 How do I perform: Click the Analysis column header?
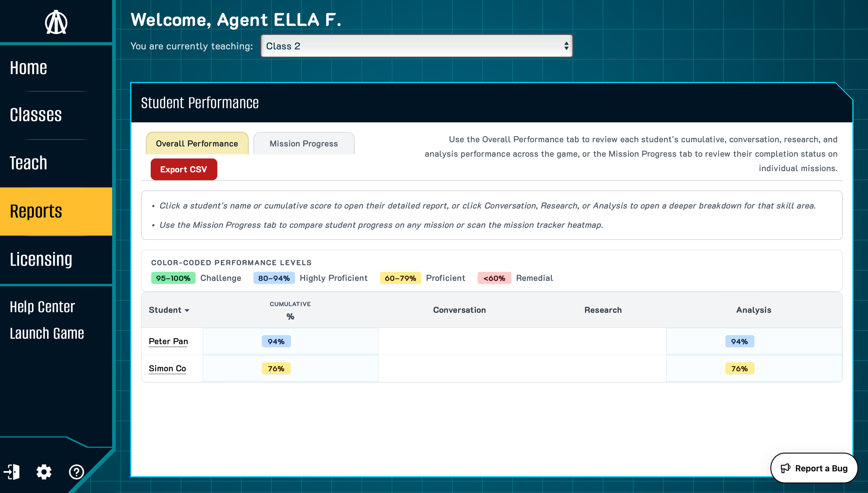coord(754,310)
